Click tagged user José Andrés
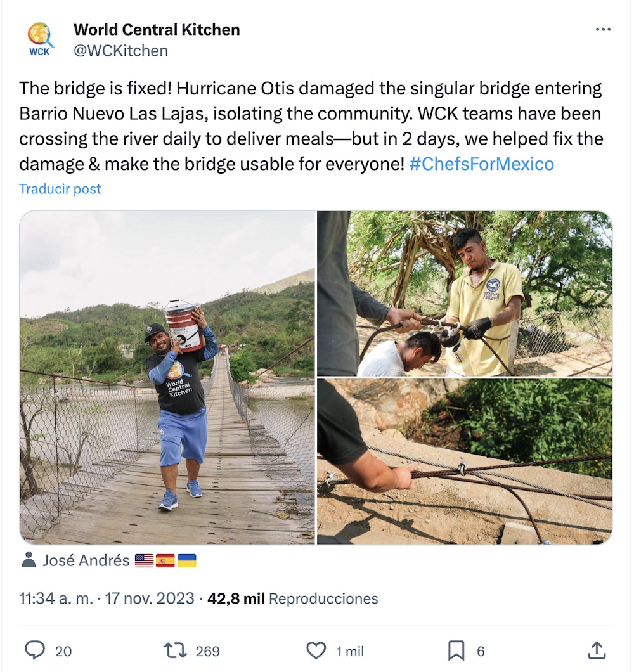 click(86, 560)
